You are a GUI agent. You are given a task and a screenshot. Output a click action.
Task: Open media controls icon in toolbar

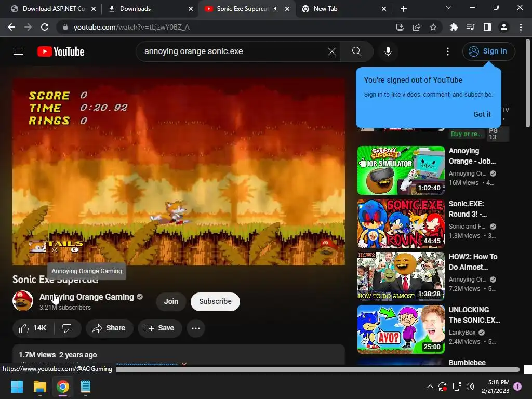(x=470, y=27)
